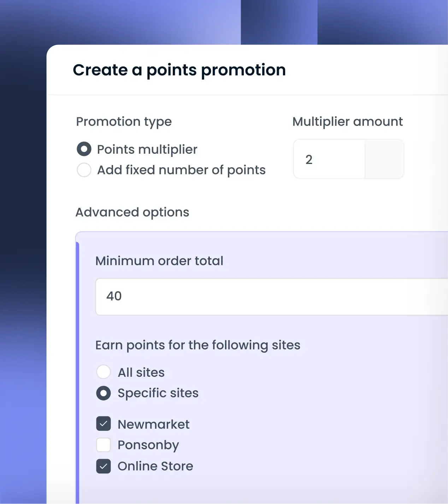This screenshot has width=448, height=504.
Task: Click the Earn points for following sites label
Action: click(198, 345)
